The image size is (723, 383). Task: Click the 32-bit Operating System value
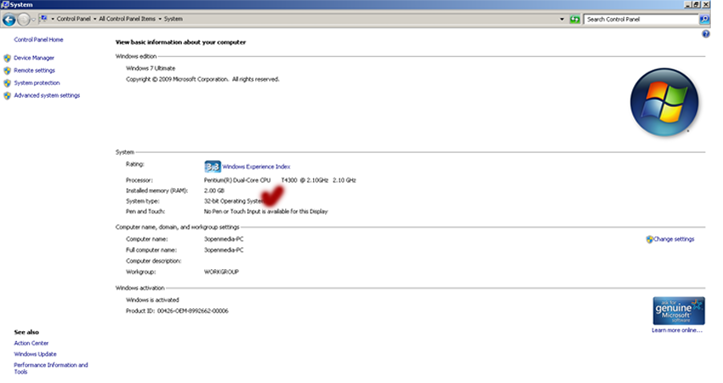[x=234, y=201]
